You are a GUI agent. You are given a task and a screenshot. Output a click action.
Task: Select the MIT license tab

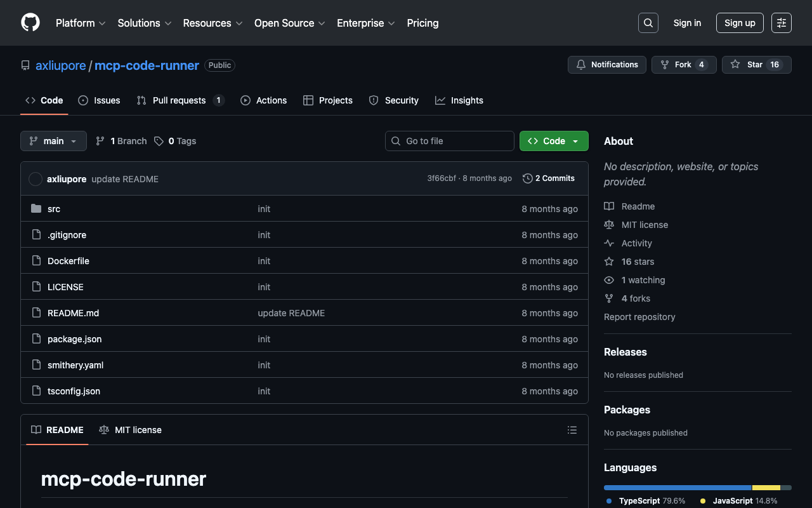[x=131, y=430]
